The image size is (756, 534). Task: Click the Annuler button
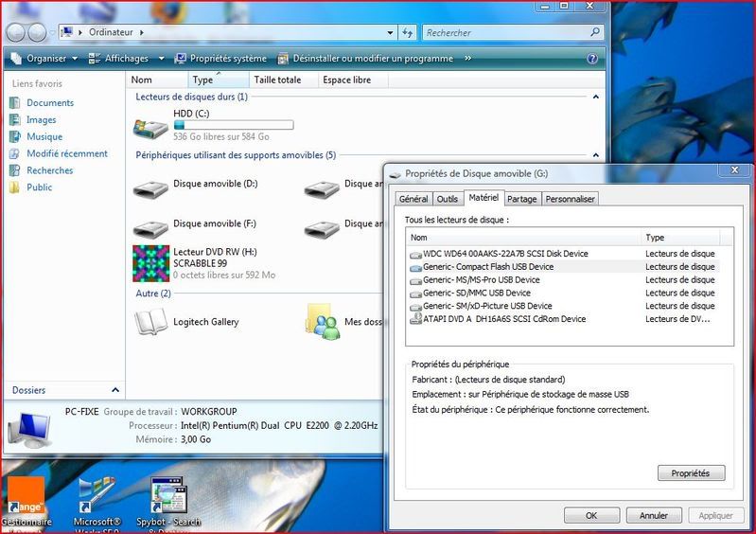click(653, 516)
